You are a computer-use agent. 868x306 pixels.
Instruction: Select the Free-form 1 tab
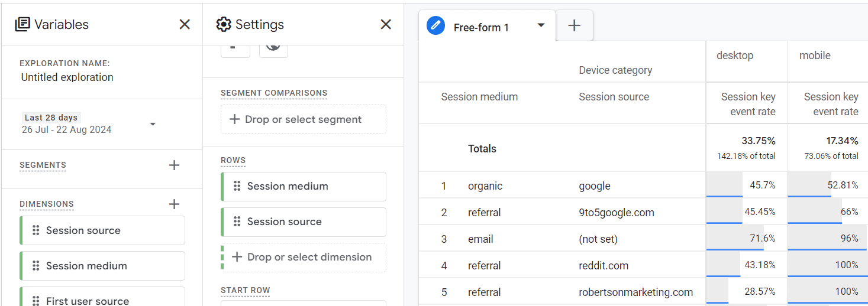point(480,27)
